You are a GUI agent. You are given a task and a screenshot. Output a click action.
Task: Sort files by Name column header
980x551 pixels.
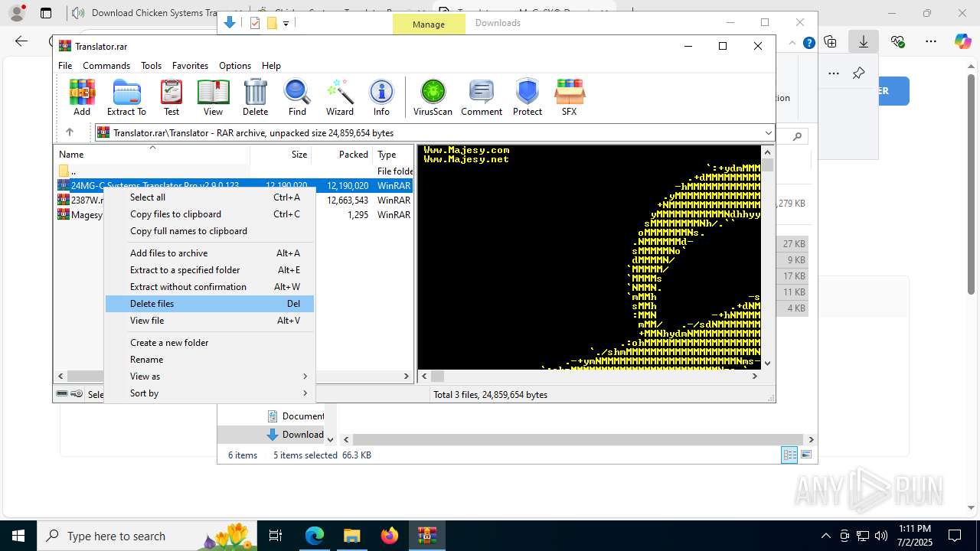click(x=152, y=154)
